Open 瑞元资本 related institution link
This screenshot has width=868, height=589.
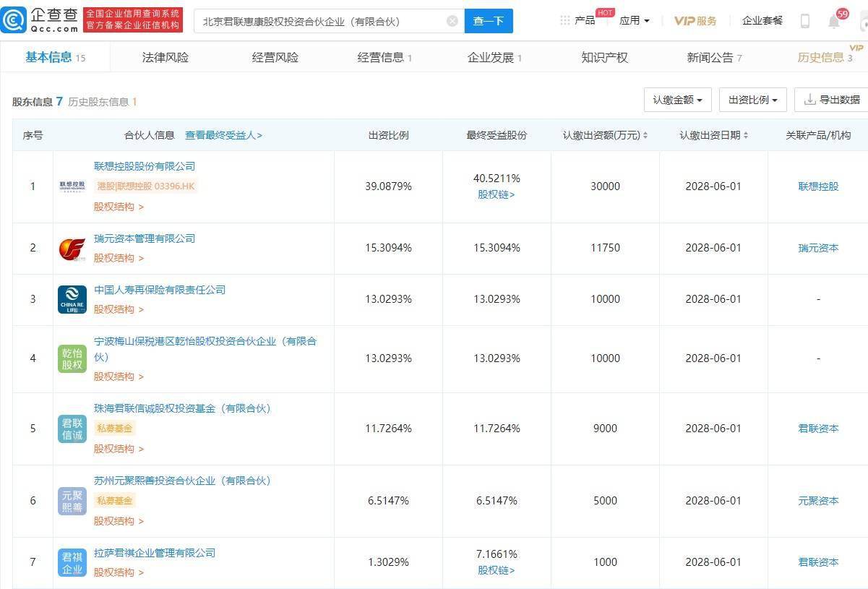818,248
